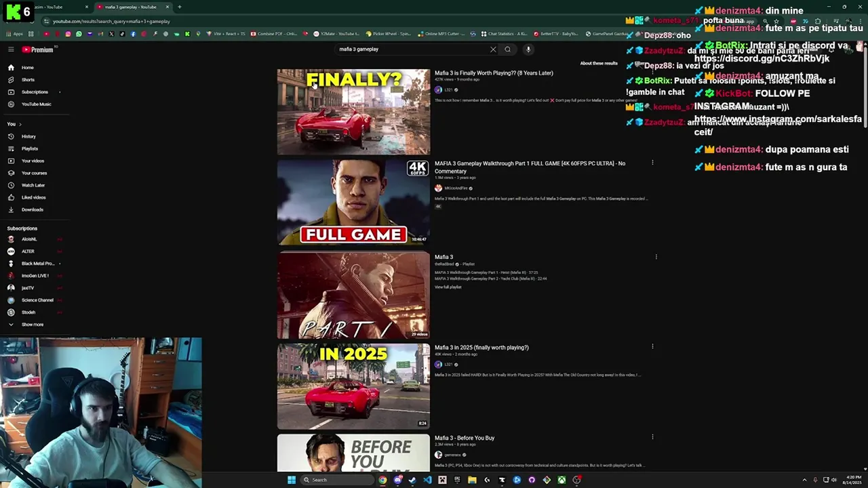Screen dimensions: 868x488
Task: Open the Online MP3 Cutter bookmark
Action: (442, 34)
